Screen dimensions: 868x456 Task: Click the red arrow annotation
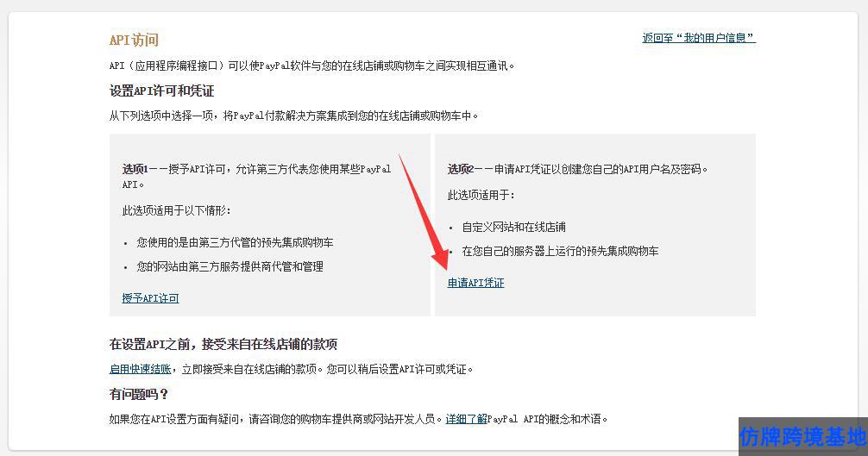425,213
